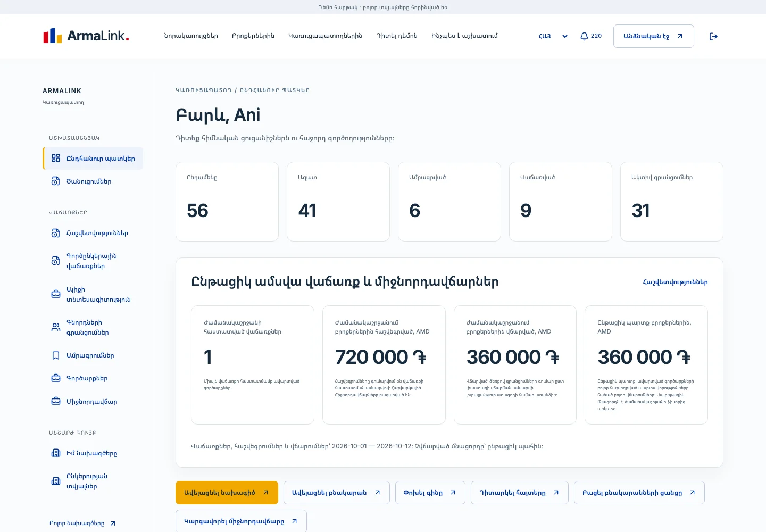766x532 pixels.
Task: Open the Բոլոր նախագծերը sidebar link
Action: coord(82,523)
